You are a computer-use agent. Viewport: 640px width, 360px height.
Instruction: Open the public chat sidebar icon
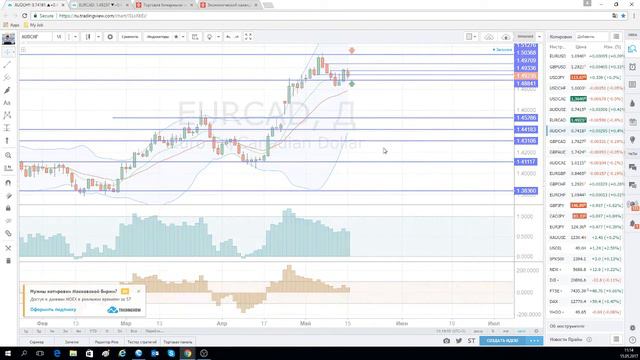tap(632, 167)
